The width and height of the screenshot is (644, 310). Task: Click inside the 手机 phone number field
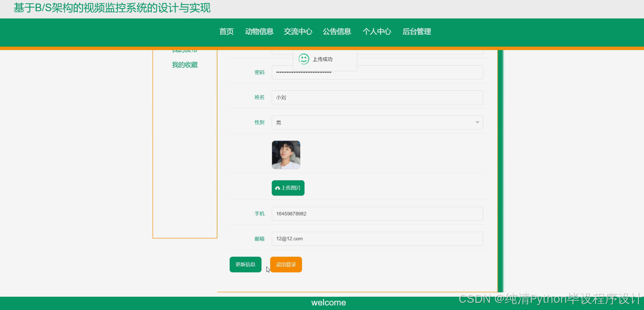coord(377,214)
